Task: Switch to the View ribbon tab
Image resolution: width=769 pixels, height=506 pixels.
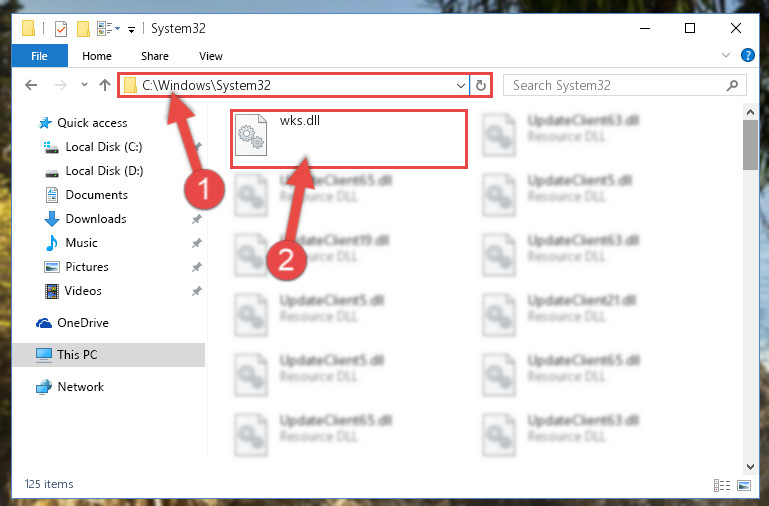Action: tap(211, 56)
